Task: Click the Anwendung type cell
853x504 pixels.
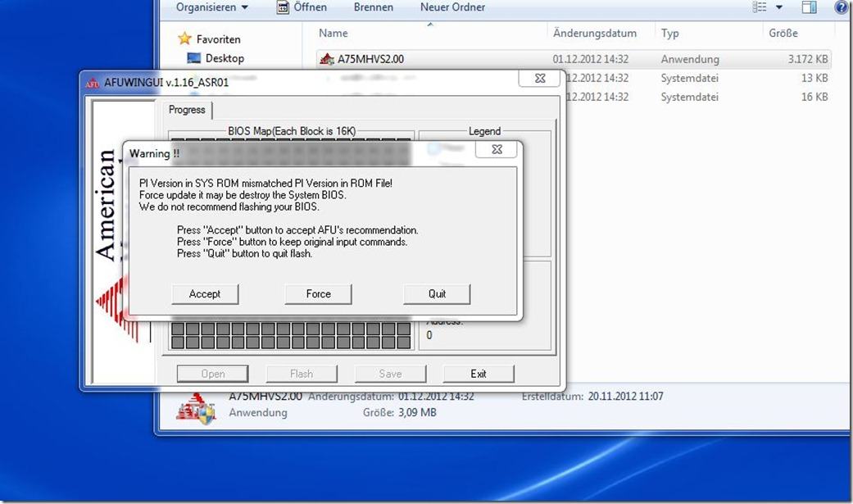Action: [690, 59]
